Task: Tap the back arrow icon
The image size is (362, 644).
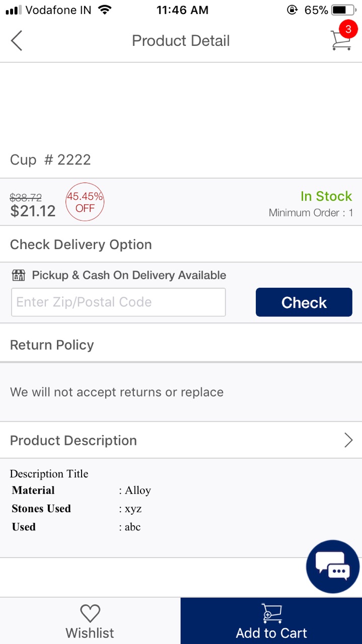Action: [x=17, y=41]
